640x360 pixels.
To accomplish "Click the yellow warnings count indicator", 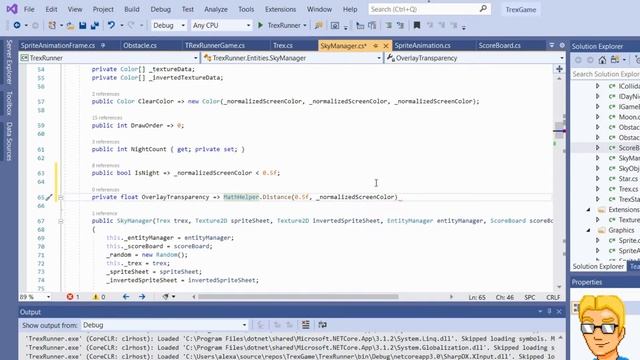I will coord(99,297).
